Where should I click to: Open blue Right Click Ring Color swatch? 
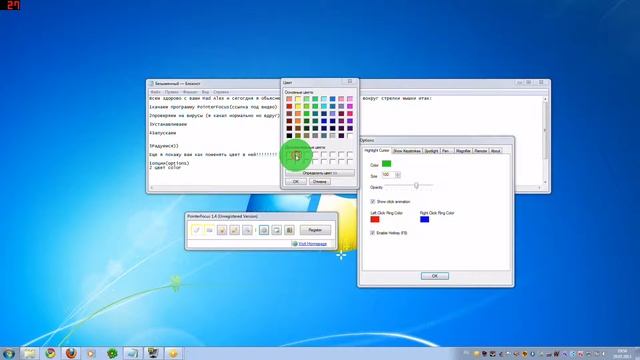pyautogui.click(x=424, y=219)
